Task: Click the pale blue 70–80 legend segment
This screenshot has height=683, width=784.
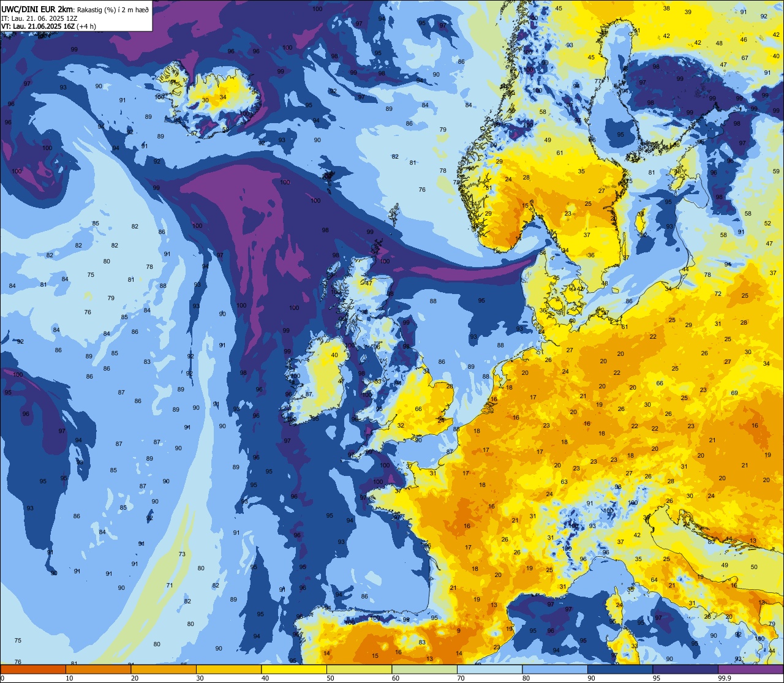Action: (x=489, y=669)
